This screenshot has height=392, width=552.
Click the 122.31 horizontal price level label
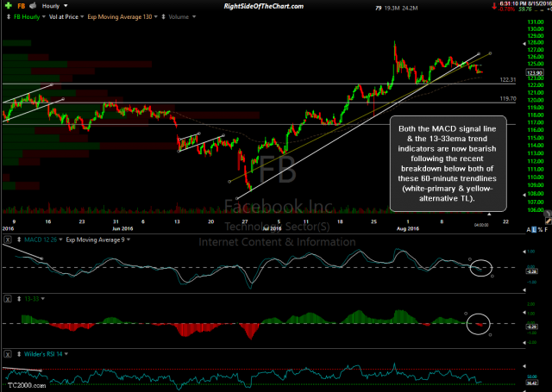tap(508, 79)
